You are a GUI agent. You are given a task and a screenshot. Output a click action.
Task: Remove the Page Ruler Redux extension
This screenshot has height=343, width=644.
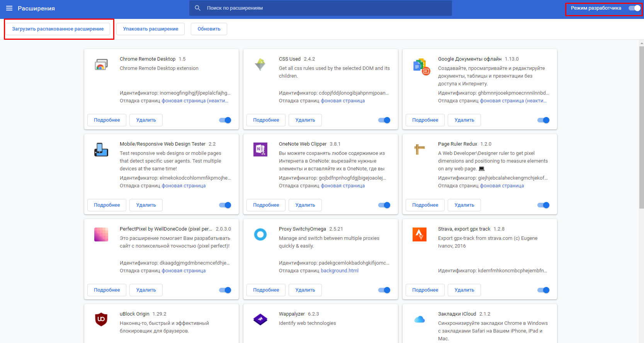pos(464,205)
